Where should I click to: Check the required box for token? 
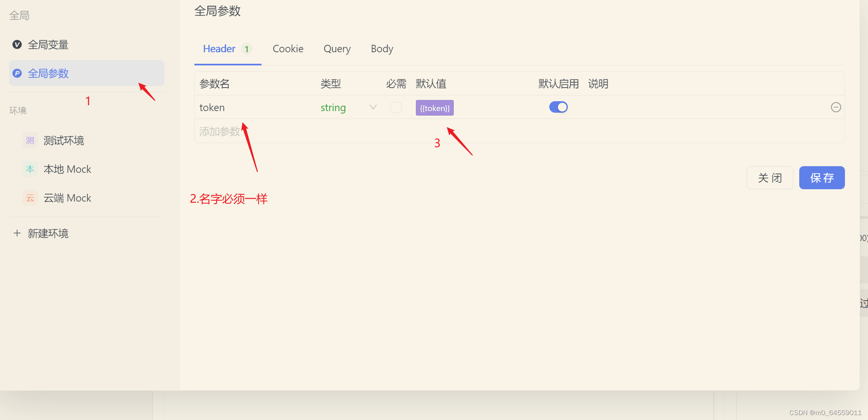click(x=396, y=107)
